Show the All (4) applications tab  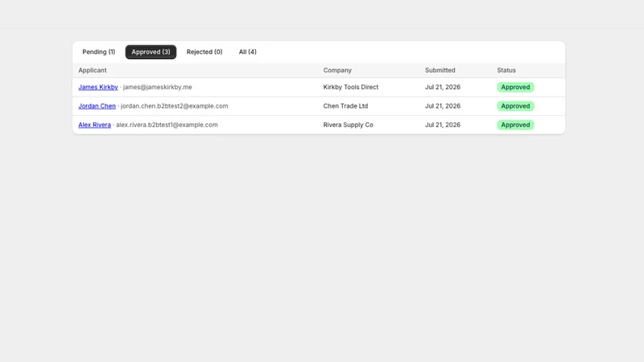[248, 51]
